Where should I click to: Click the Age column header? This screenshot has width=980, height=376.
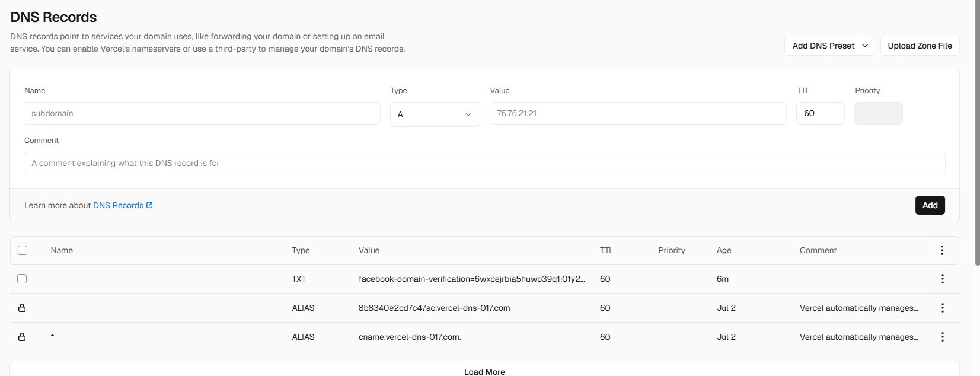724,250
